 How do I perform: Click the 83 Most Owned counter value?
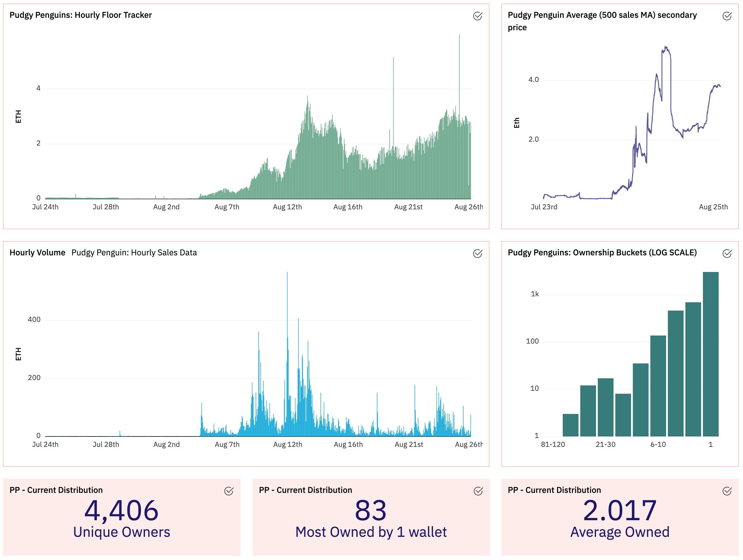371,511
